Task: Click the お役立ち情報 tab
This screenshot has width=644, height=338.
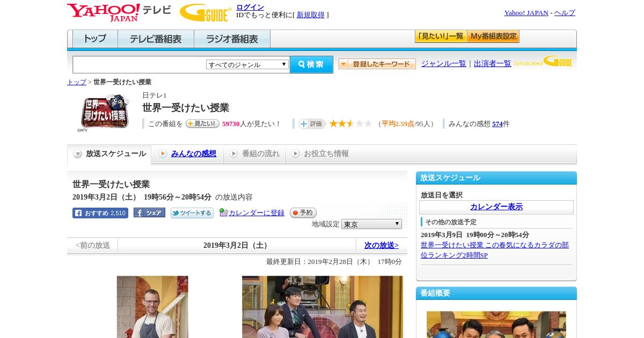Action: point(320,154)
